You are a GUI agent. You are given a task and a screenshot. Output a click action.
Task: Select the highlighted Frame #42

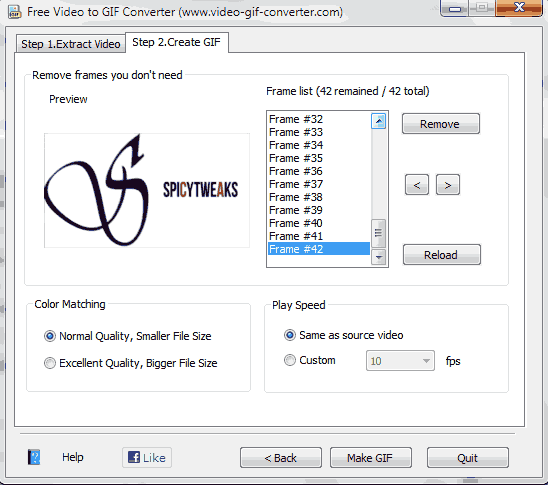319,249
